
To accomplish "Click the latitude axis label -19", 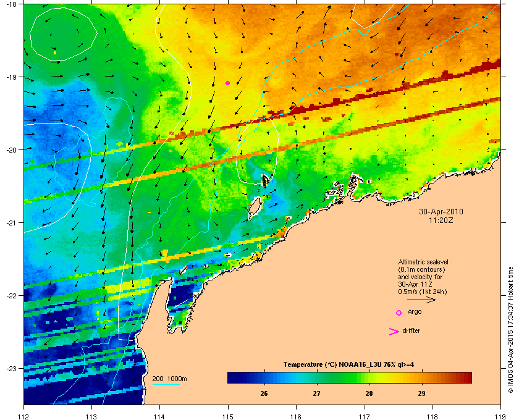I will (11, 77).
